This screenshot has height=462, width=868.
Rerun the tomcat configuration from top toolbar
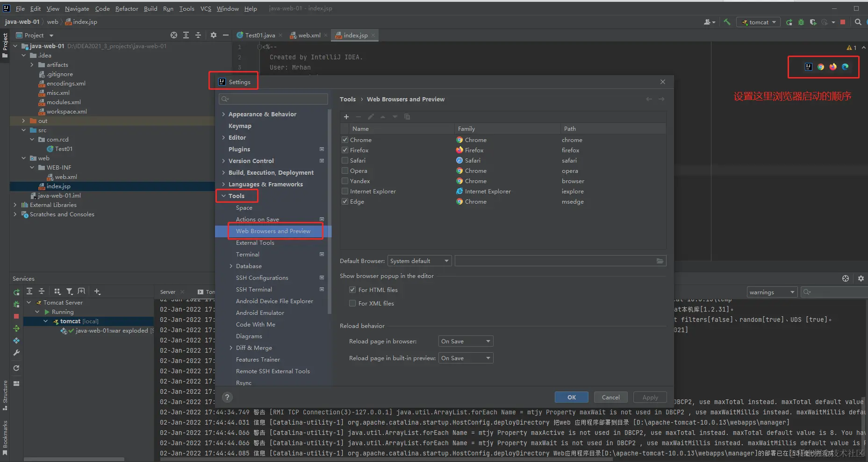[789, 22]
